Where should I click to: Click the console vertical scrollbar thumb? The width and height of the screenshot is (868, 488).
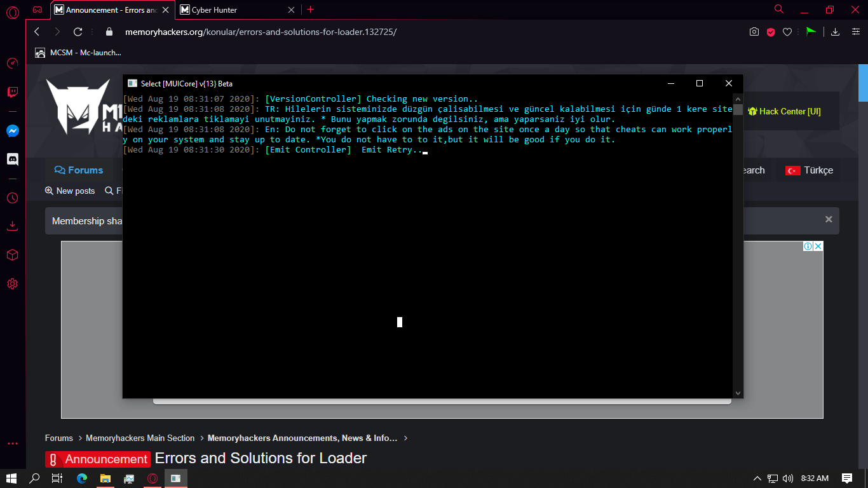[738, 109]
